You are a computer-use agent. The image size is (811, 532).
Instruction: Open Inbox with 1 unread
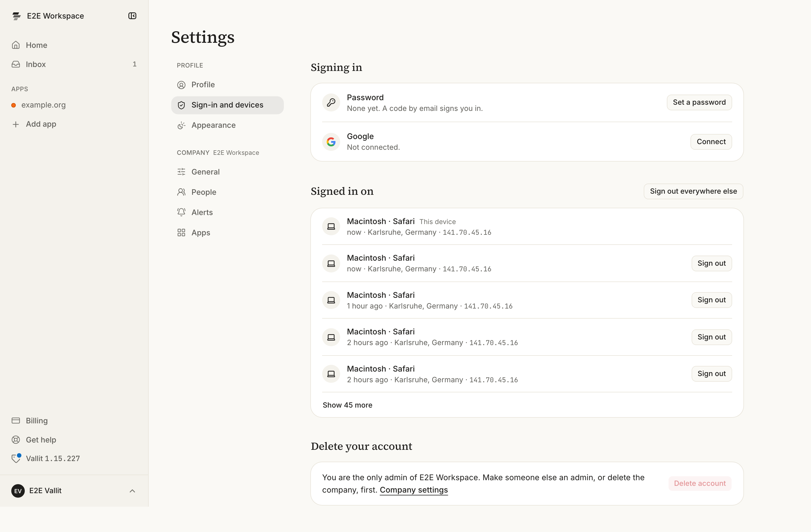click(x=74, y=64)
